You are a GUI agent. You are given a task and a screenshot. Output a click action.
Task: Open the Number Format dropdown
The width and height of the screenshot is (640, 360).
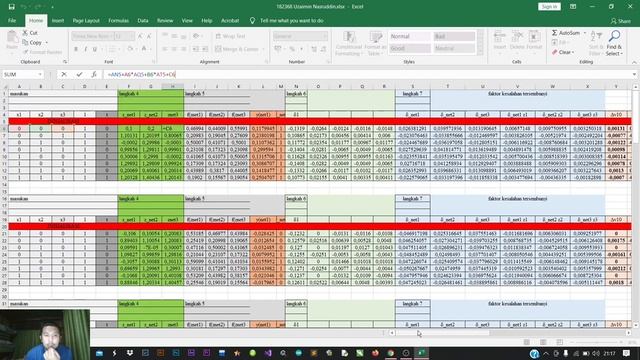coord(300,36)
